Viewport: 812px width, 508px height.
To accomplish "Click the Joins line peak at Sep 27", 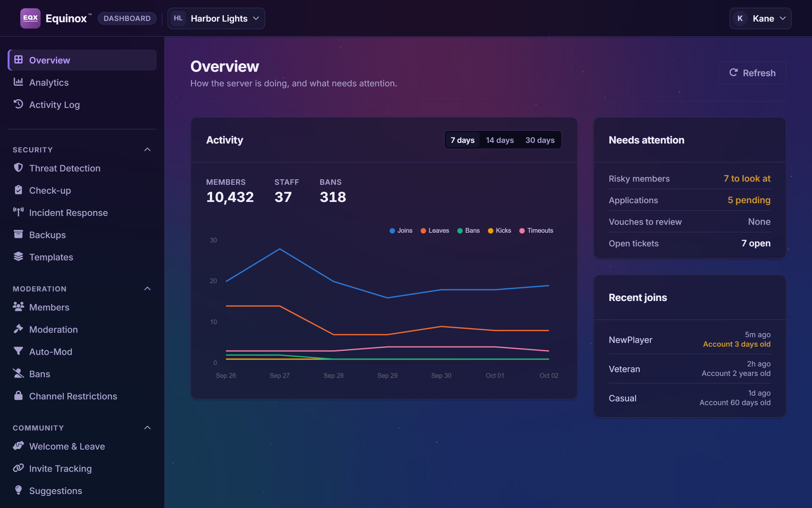I will point(279,249).
